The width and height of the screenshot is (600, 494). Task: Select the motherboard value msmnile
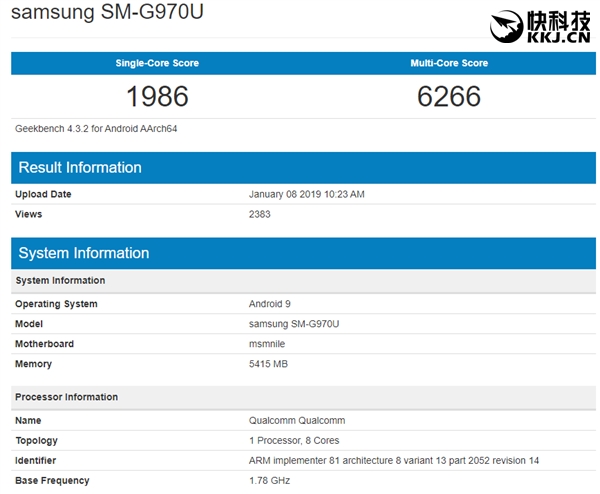point(267,344)
